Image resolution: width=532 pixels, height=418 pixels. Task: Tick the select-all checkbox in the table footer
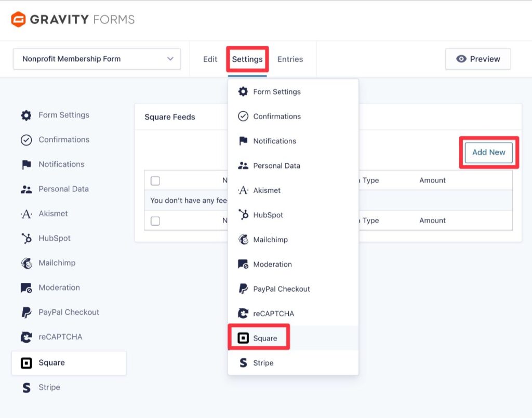(155, 221)
